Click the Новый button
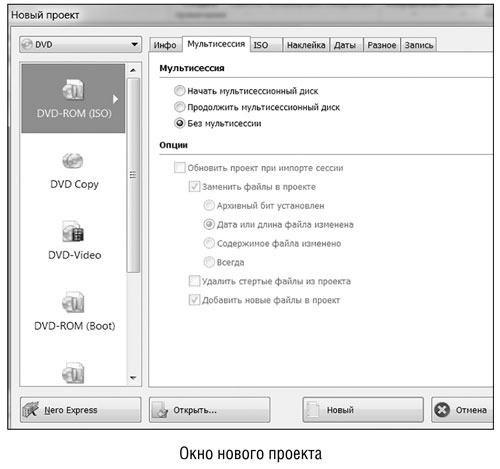The height and width of the screenshot is (469, 500). [363, 410]
